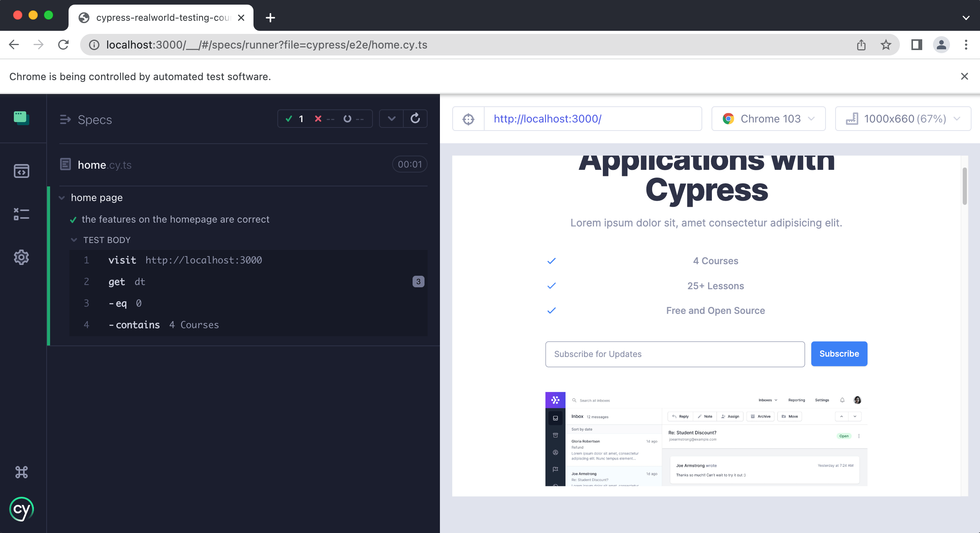Click the Cypress logo at the sidebar bottom
980x533 pixels.
(x=22, y=509)
